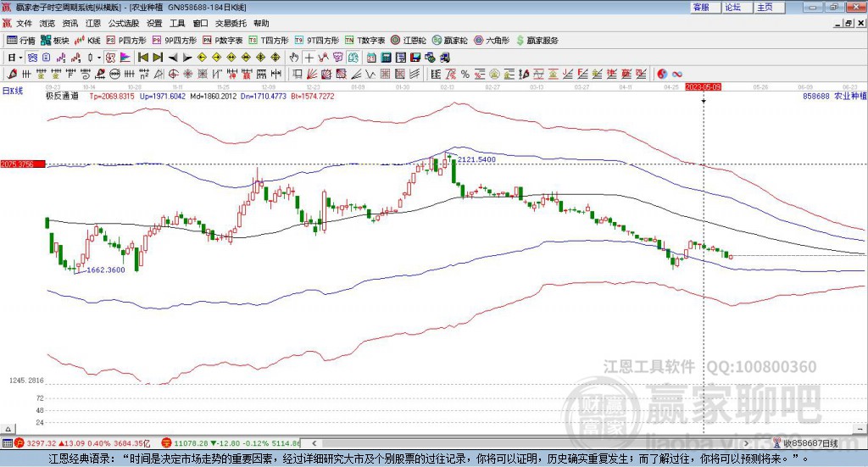Open the 9T四方形 tool
Screen dimensions: 868x467
click(x=317, y=41)
